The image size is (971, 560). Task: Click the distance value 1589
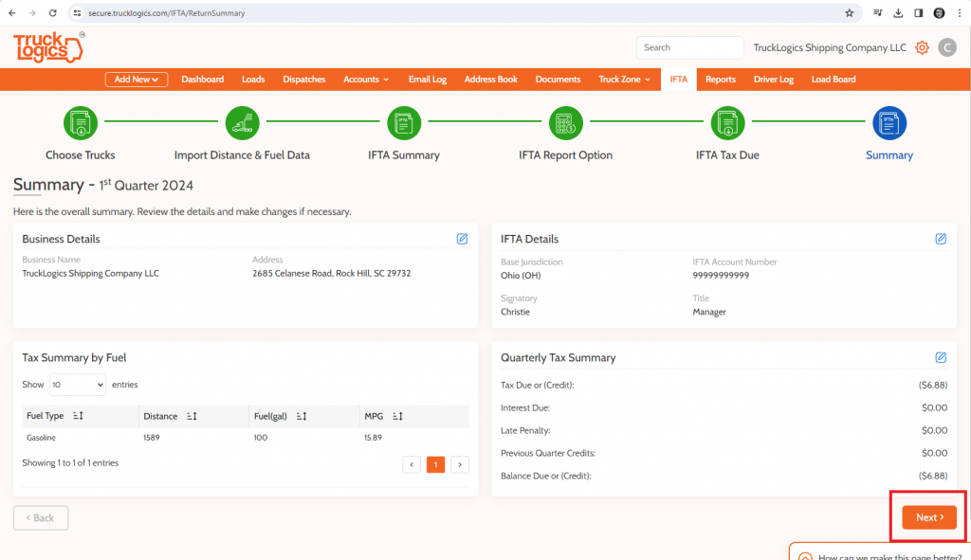click(x=152, y=438)
